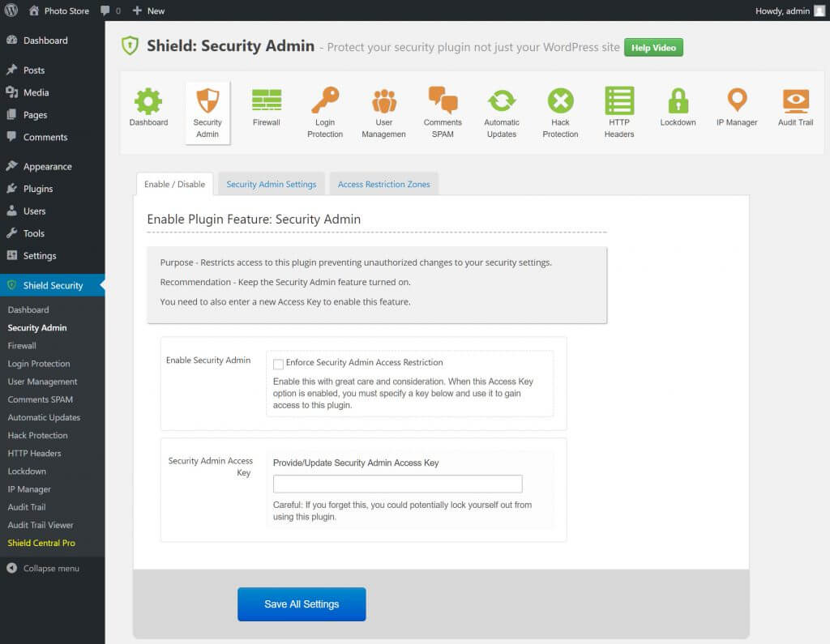Click the Collapse menu arrow icon

11,568
